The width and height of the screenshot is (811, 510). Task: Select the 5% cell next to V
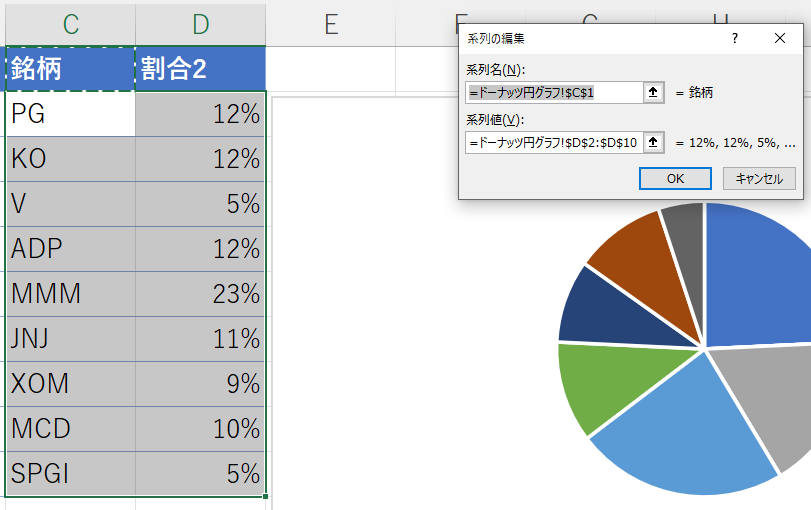pos(201,204)
